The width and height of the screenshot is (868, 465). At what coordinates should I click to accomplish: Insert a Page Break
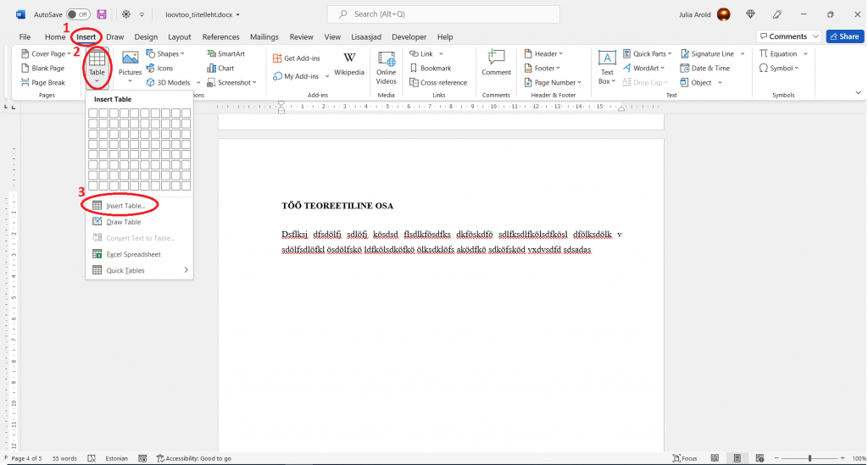[42, 82]
